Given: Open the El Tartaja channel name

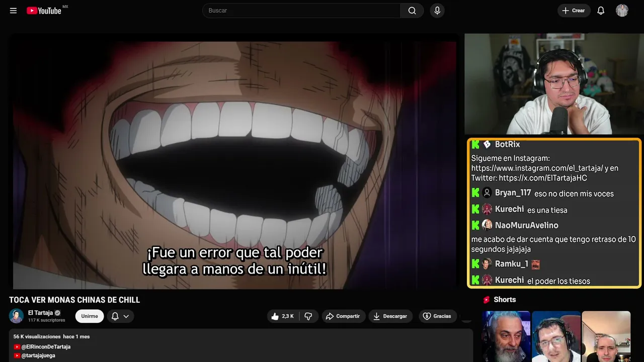Looking at the screenshot, I should click(40, 313).
